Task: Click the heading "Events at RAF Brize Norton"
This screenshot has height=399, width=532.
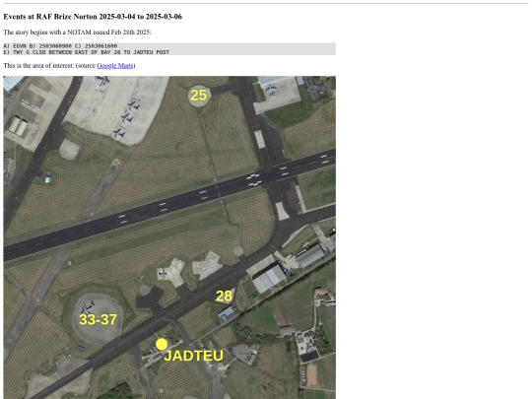Action: pyautogui.click(x=93, y=17)
